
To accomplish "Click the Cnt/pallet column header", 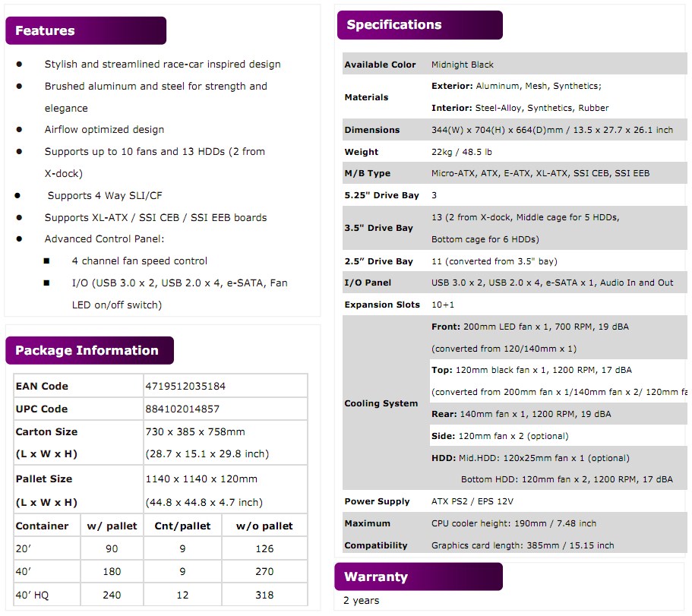I will (x=182, y=526).
